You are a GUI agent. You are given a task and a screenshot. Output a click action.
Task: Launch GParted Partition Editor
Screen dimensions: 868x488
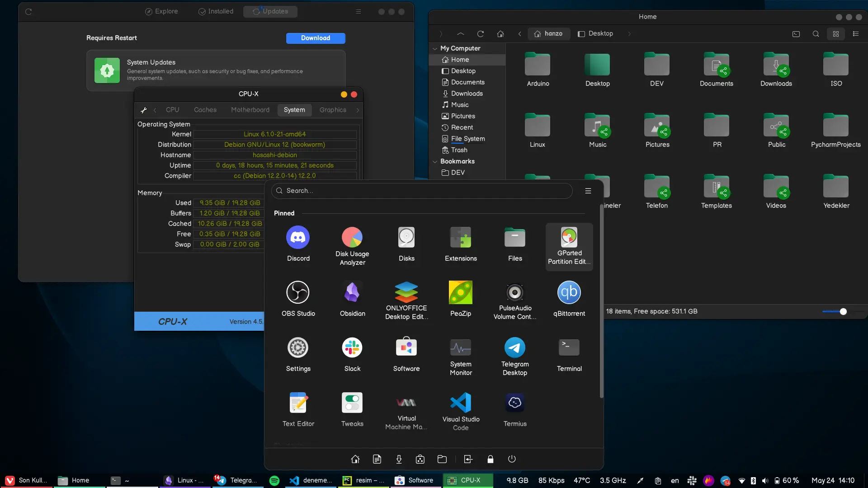click(x=569, y=246)
